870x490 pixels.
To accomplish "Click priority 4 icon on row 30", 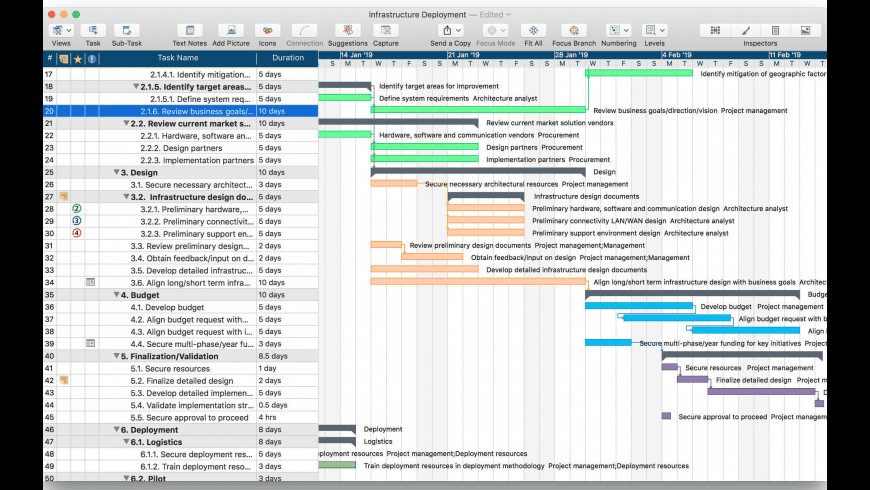I will 77,233.
